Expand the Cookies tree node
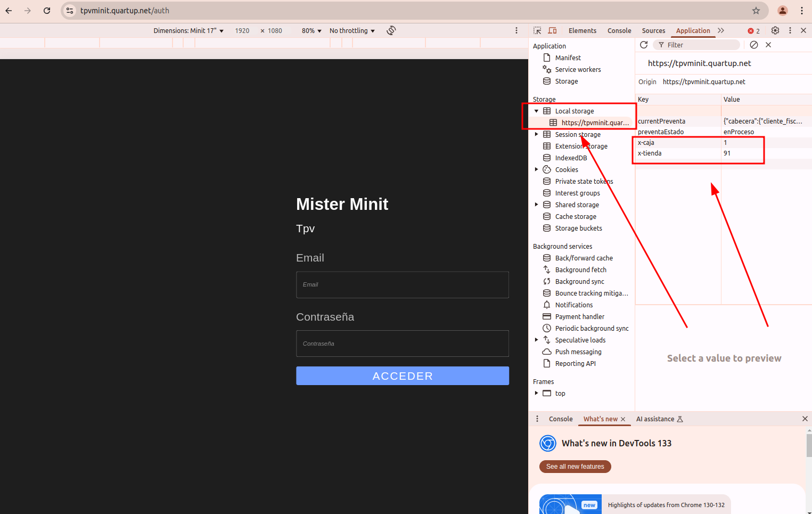The width and height of the screenshot is (812, 514). pyautogui.click(x=536, y=170)
